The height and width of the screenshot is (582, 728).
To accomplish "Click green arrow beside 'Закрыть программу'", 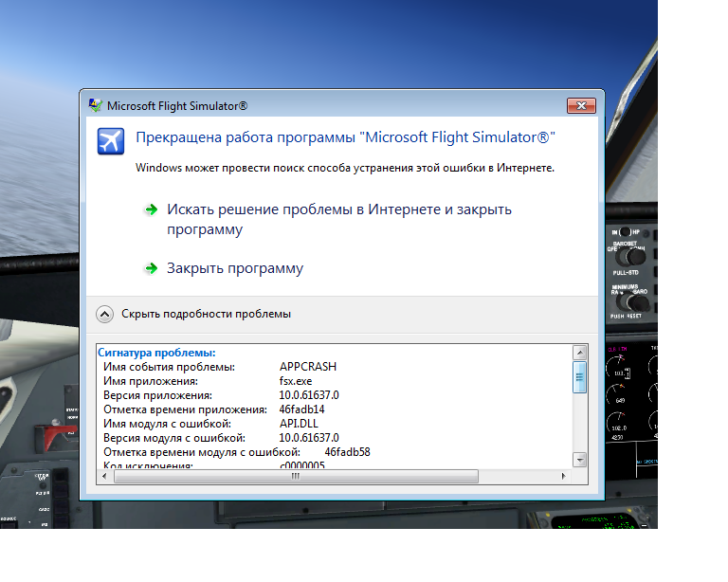I will click(151, 268).
